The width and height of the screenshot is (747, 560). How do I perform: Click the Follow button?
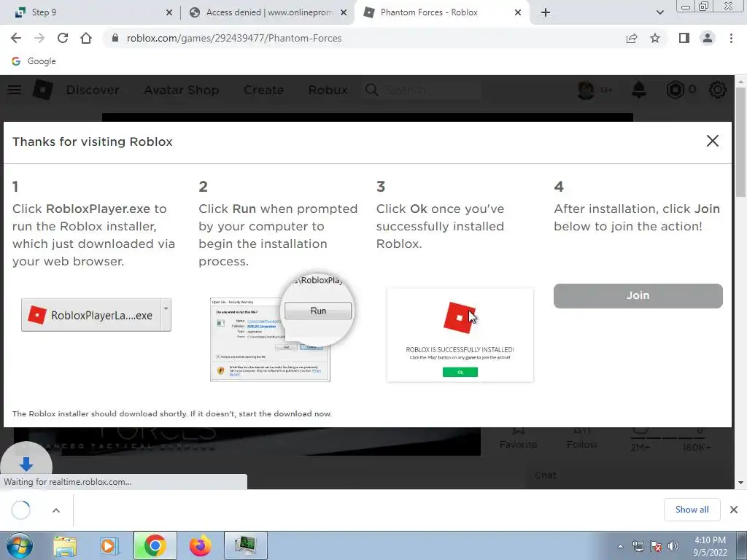(x=581, y=438)
